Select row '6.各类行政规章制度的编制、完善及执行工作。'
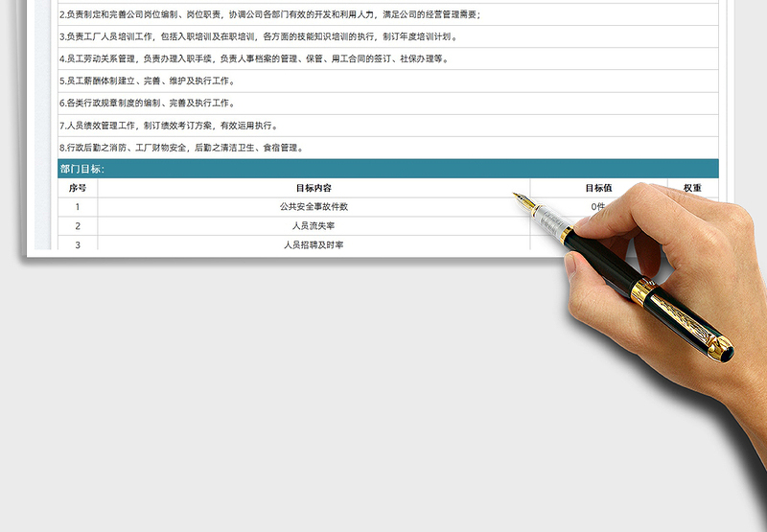This screenshot has width=767, height=532. pos(388,104)
